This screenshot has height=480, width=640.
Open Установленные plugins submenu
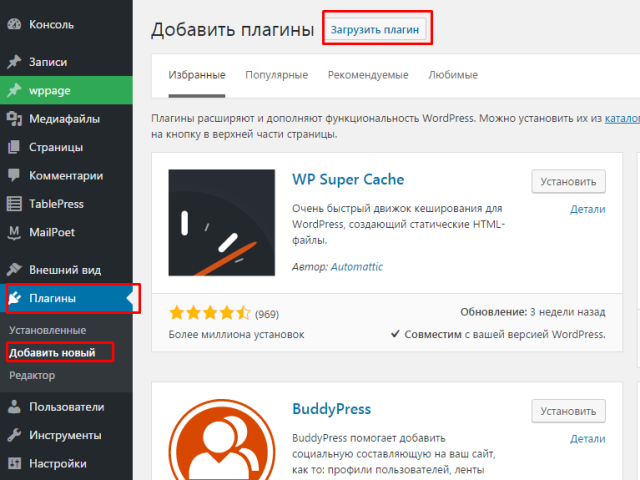click(x=47, y=330)
